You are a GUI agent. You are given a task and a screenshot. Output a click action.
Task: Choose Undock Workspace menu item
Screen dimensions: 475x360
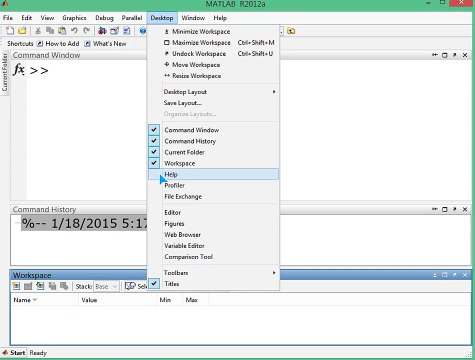point(213,54)
